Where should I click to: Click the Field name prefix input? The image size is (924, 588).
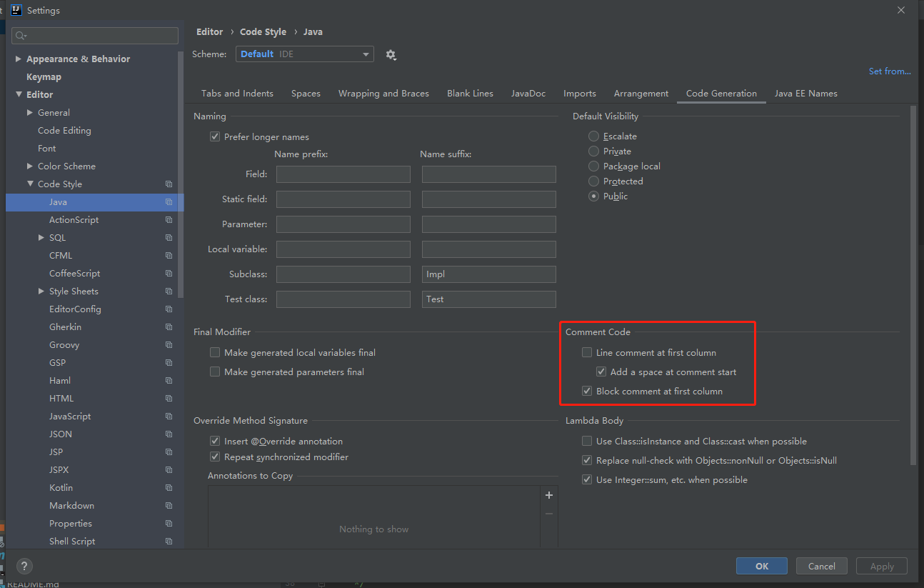click(343, 174)
